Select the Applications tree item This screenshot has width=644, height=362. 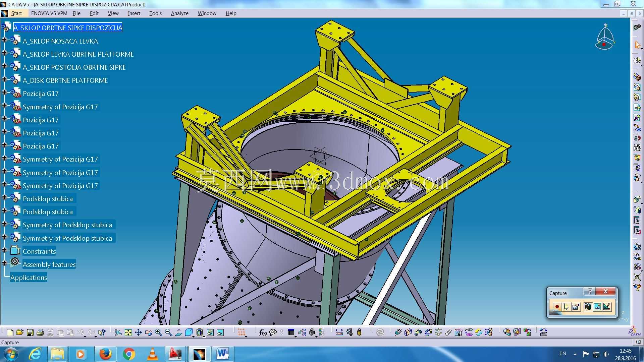(29, 278)
